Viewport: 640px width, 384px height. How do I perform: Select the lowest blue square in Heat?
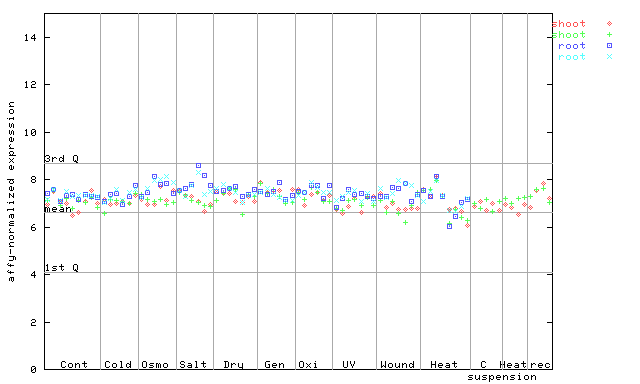pyautogui.click(x=449, y=226)
